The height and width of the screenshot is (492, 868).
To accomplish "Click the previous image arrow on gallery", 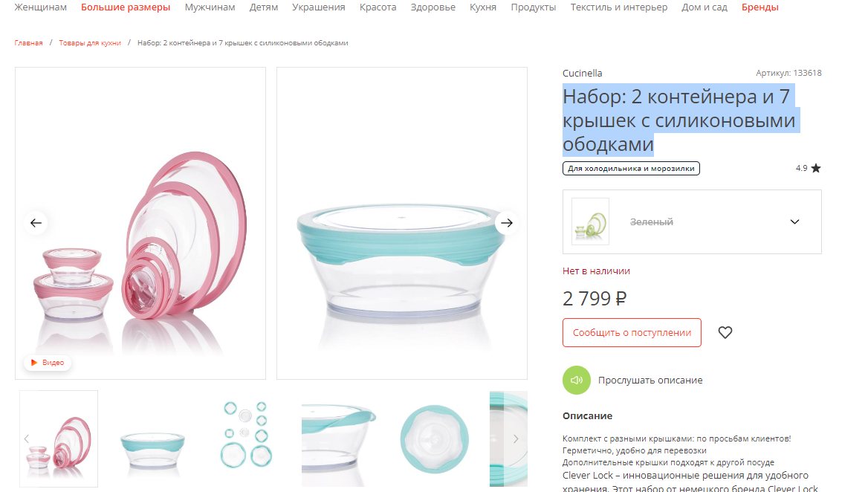I will click(36, 223).
